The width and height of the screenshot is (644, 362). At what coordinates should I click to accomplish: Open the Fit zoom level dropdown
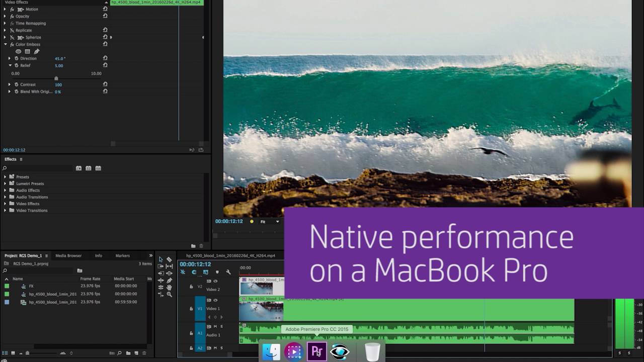[270, 221]
